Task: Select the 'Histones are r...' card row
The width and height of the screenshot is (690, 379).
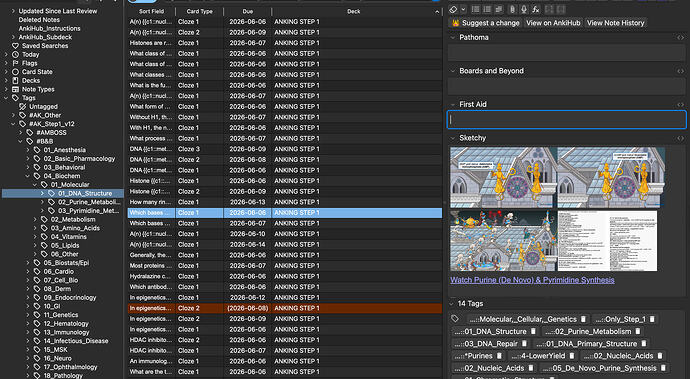Action: pos(285,43)
